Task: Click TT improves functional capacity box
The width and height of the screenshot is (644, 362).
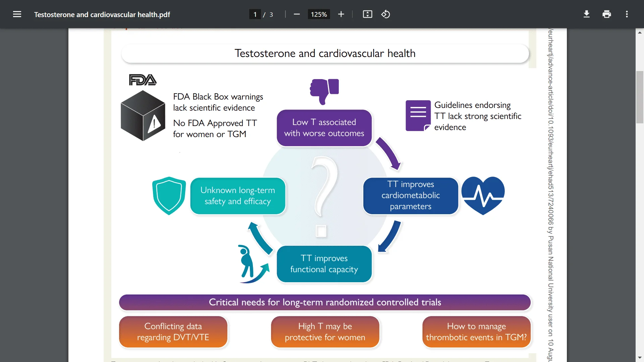Action: click(324, 264)
